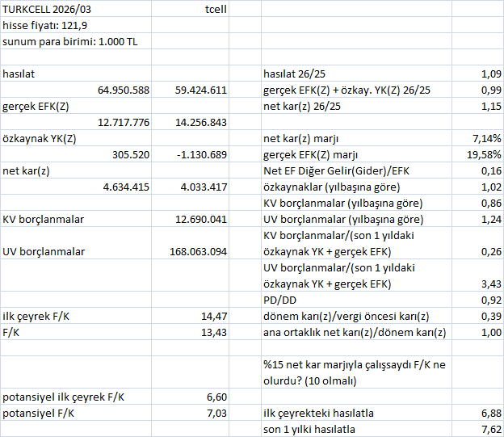504x437 pixels.
Task: Select 'özkaynaklar (yılbaşına göre)' label
Action: click(356, 187)
